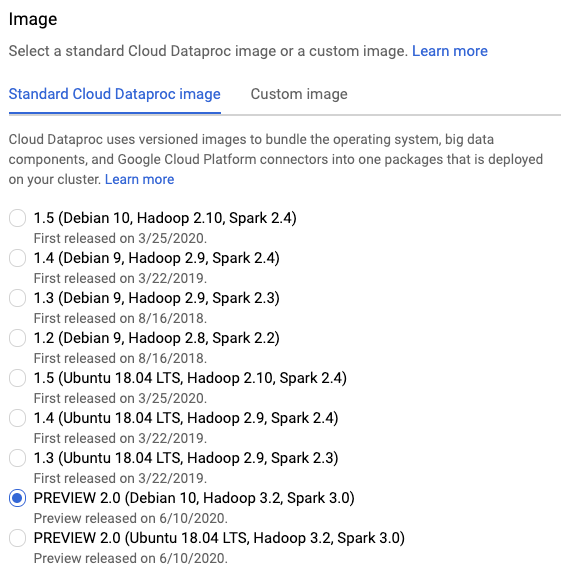Click label PREVIEW 2.0 (Ubuntu 18.04 LTS)

(219, 538)
